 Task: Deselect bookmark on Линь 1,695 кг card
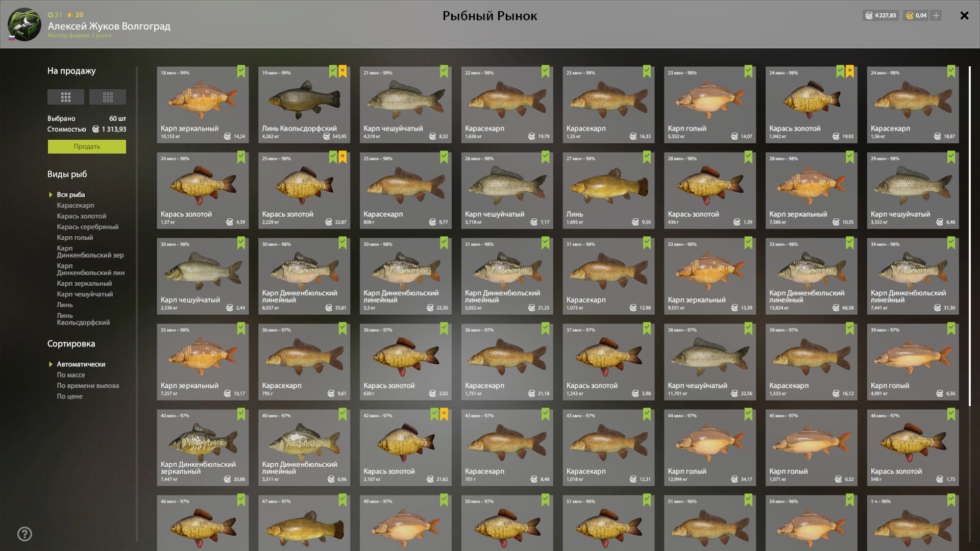[647, 157]
